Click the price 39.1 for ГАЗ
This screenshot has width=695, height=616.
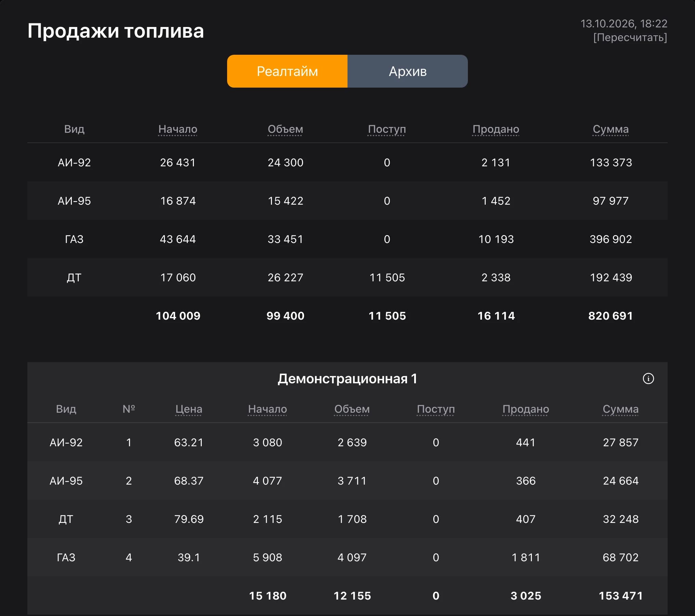[x=189, y=557]
